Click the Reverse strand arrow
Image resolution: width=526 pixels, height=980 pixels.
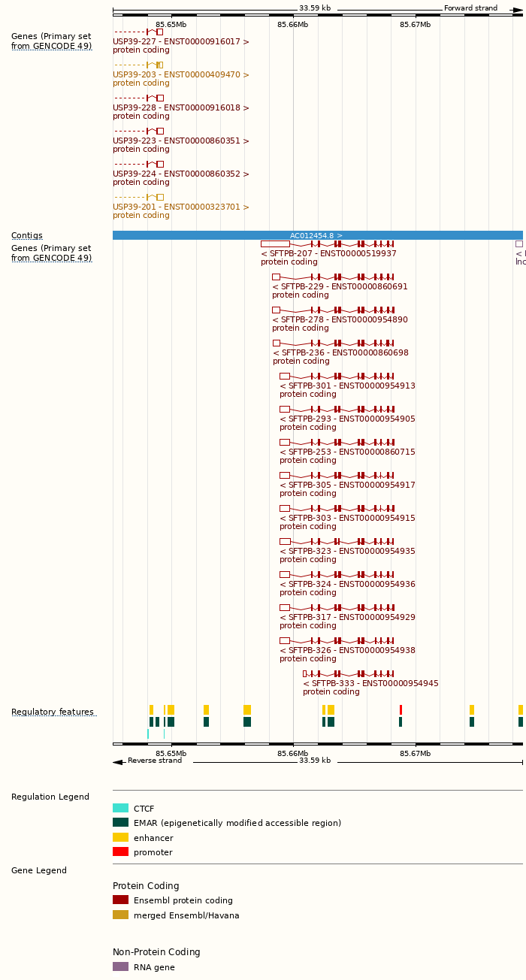[x=118, y=761]
